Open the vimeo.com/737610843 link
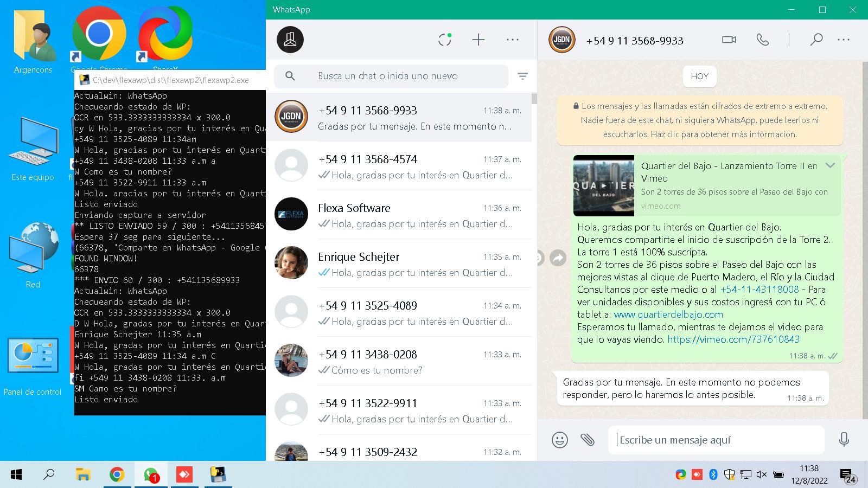Screen dimensions: 868x488 pyautogui.click(x=733, y=339)
